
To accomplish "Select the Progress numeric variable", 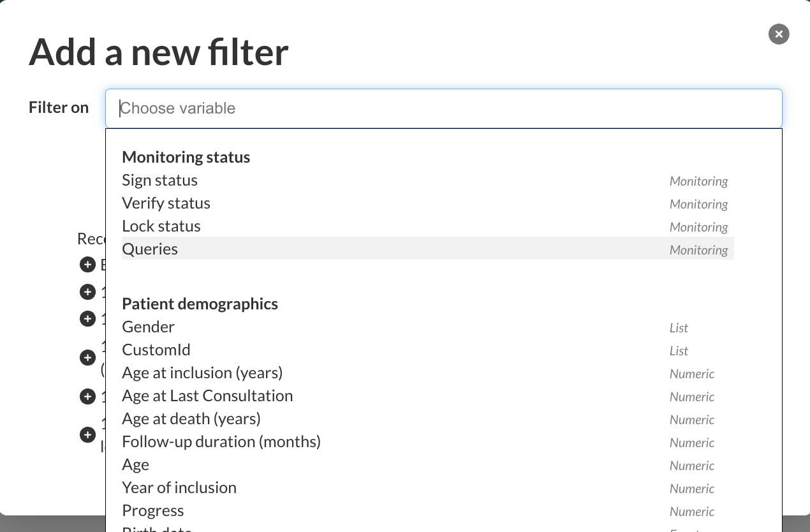I will coord(153,511).
